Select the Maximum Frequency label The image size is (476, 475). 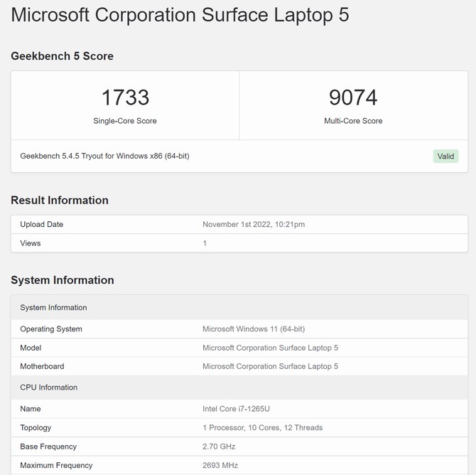pos(56,466)
